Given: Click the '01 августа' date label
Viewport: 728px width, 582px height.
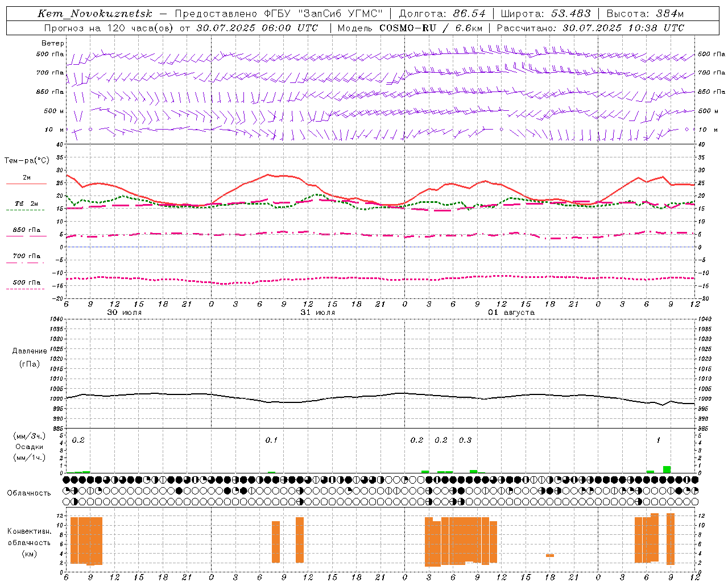Looking at the screenshot, I should [x=511, y=313].
